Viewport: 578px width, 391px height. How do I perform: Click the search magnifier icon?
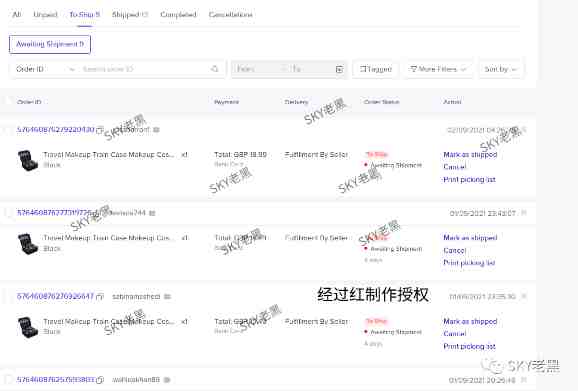[x=215, y=69]
